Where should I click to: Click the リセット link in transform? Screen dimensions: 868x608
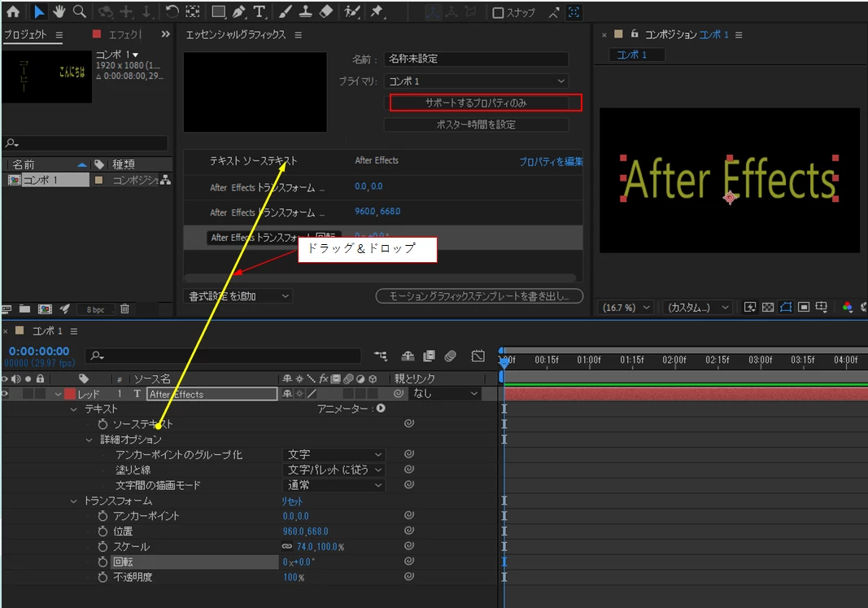(x=292, y=501)
